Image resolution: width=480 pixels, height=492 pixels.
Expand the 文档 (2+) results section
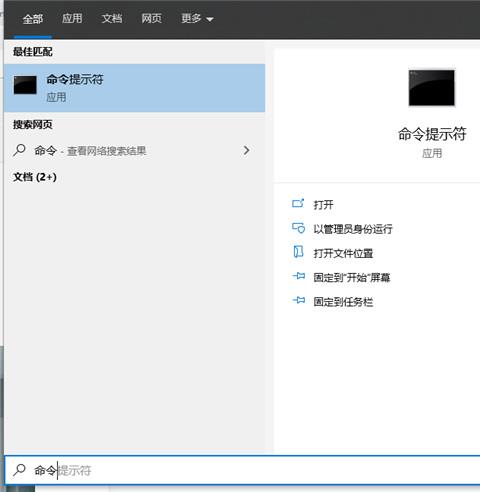(x=35, y=177)
